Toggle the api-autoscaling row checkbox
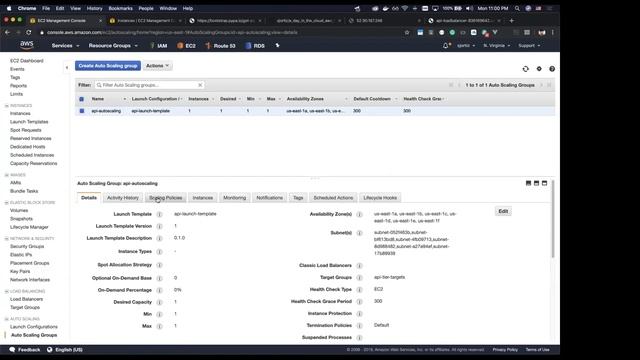This screenshot has width=640, height=360. 82,111
